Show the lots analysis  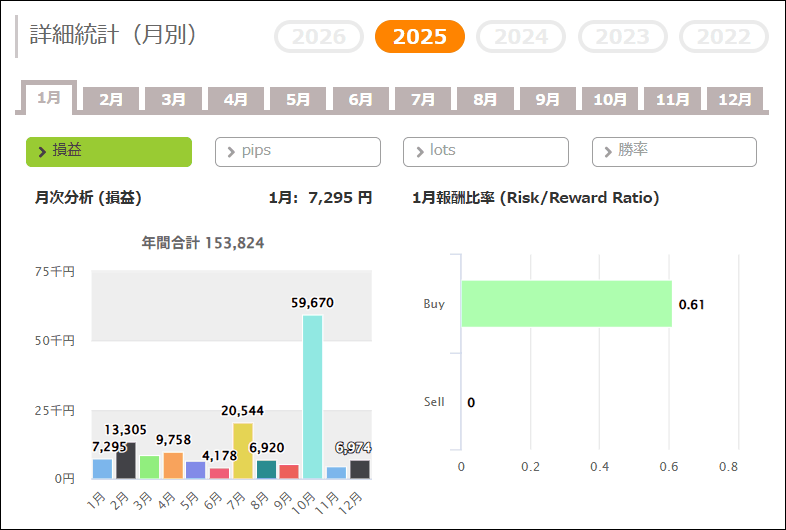[486, 151]
